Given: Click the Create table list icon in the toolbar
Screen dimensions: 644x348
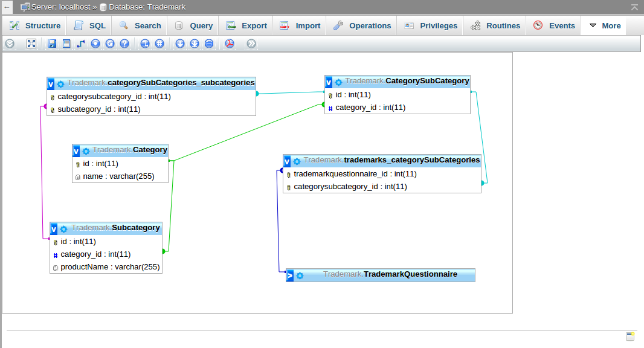Looking at the screenshot, I should click(66, 43).
